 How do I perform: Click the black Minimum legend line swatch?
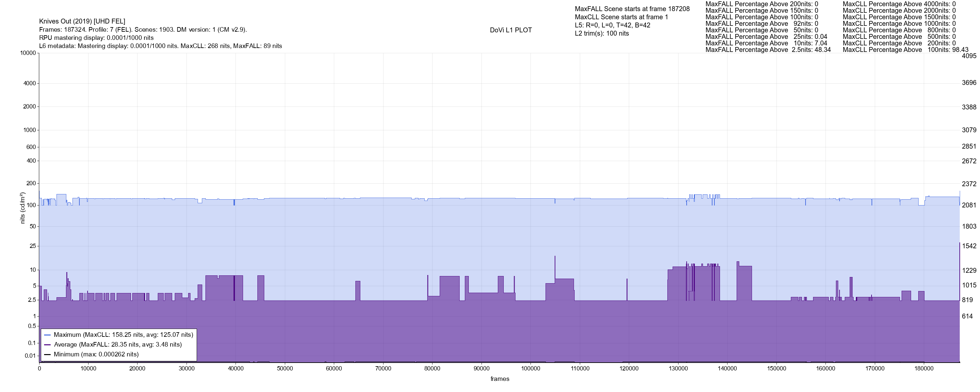(x=48, y=354)
